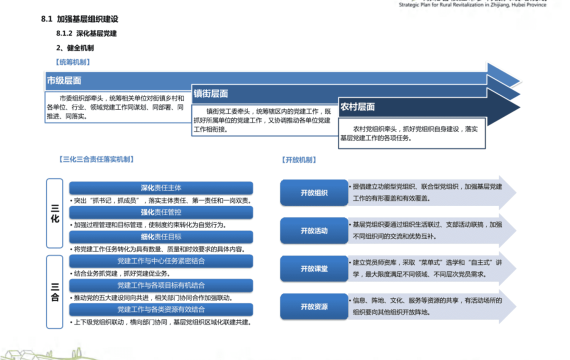570x360 pixels.
Task: Click the 三化三合责任落实机制 heading
Action: (96, 159)
